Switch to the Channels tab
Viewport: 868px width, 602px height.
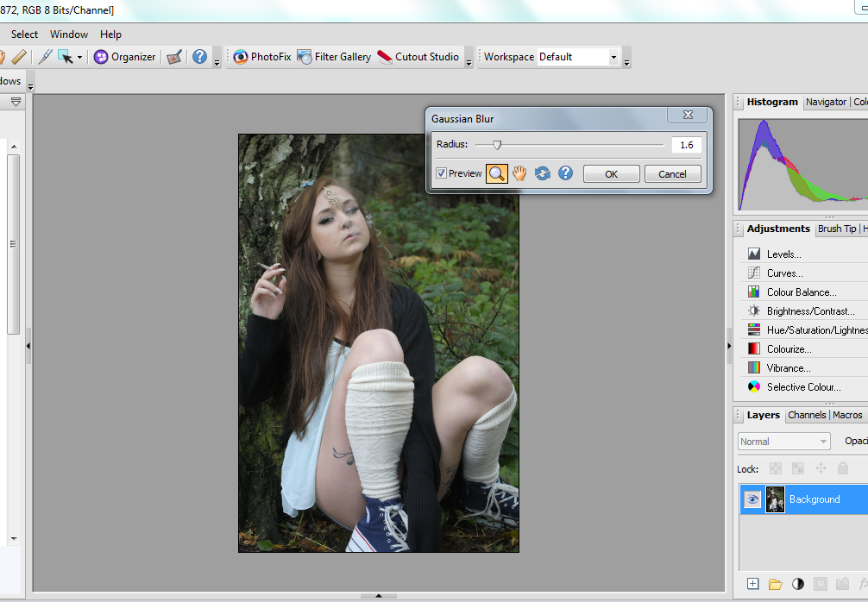[807, 415]
